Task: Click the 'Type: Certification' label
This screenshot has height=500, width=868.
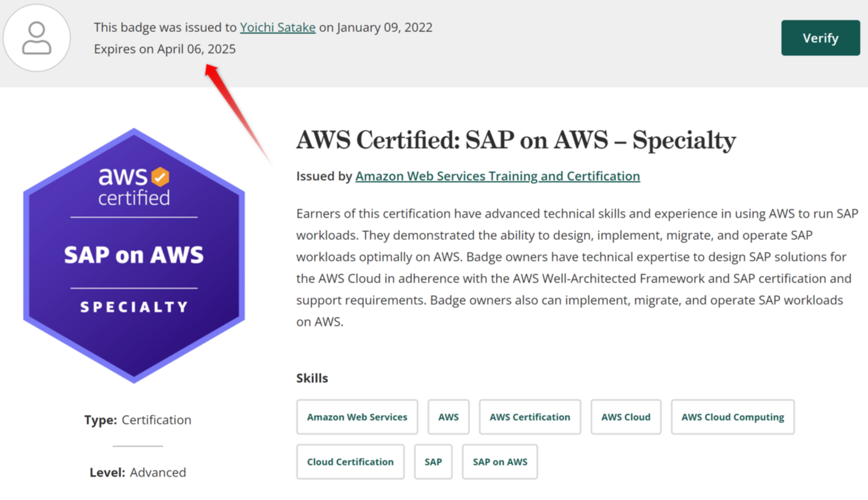Action: [x=138, y=420]
